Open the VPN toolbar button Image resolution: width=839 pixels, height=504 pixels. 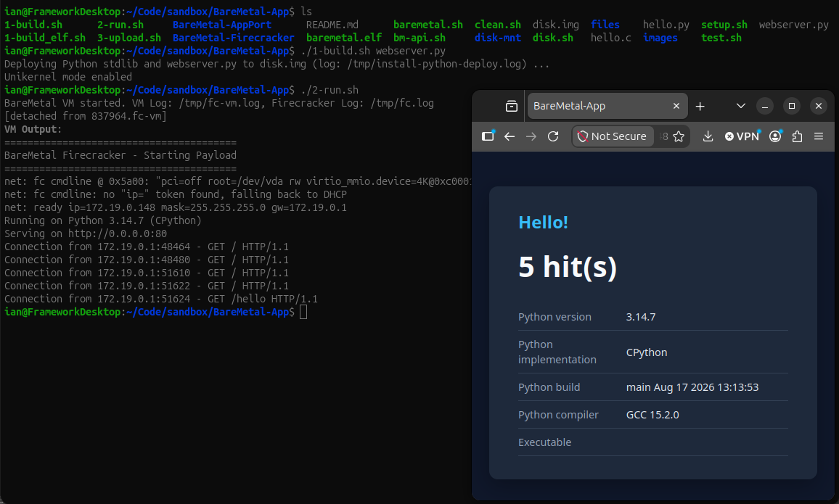point(742,136)
